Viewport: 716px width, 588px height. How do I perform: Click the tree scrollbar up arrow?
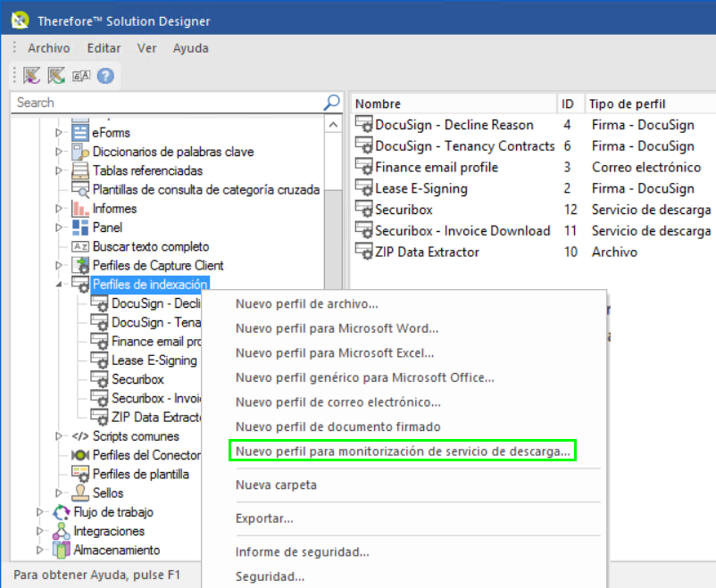333,124
